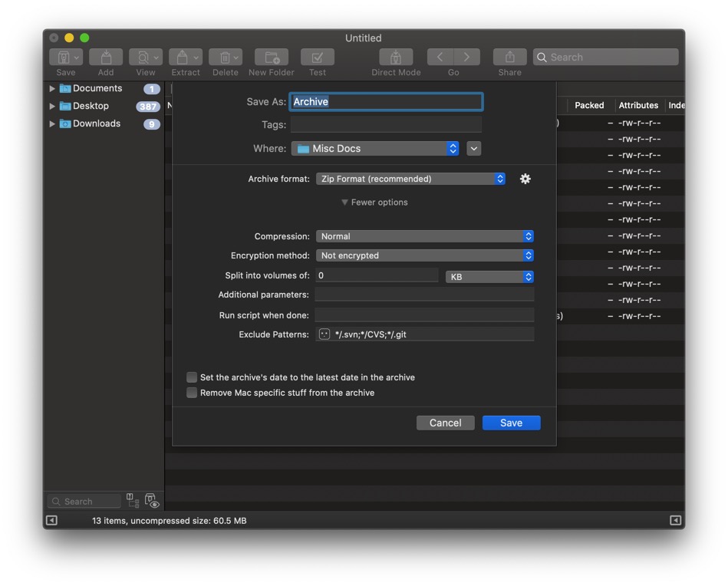Click the Desktop 387 badge

pos(147,107)
